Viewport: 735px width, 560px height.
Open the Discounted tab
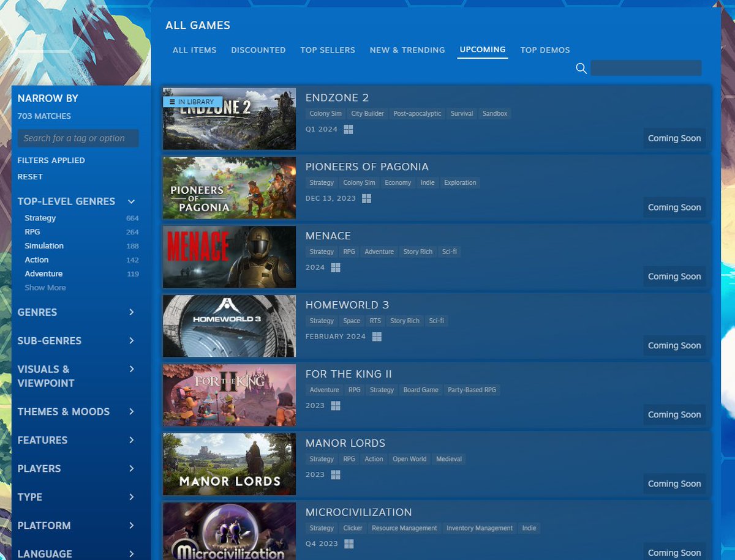[x=258, y=50]
